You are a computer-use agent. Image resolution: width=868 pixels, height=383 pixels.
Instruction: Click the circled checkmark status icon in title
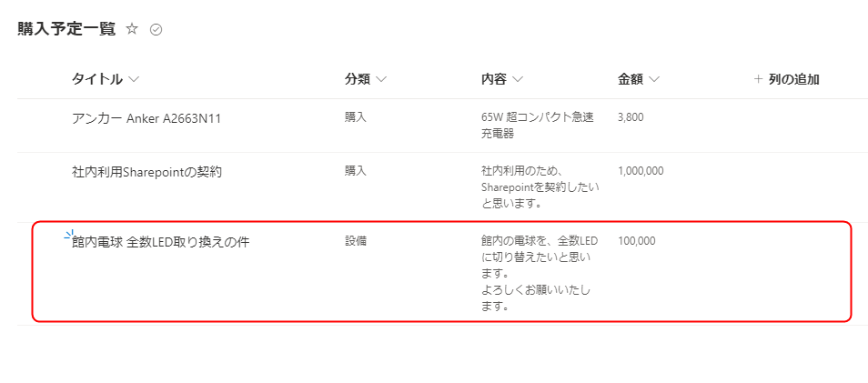tap(156, 30)
